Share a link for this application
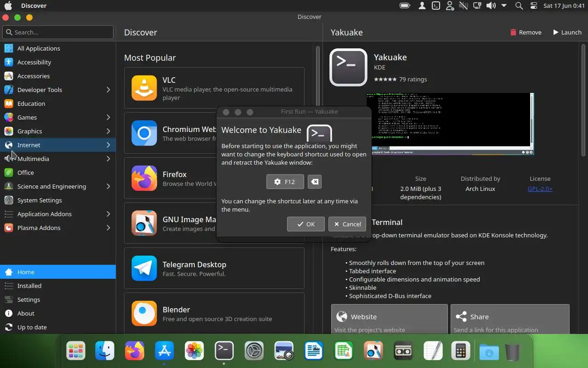 coord(510,319)
